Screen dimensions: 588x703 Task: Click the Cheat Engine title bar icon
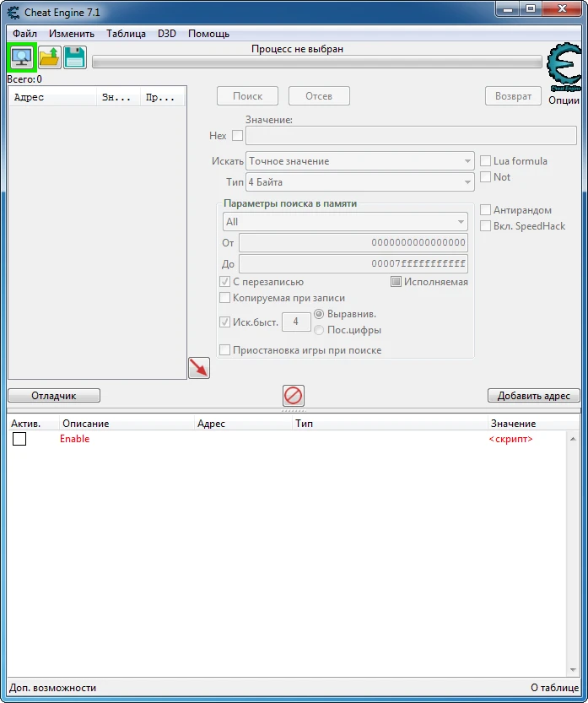[x=13, y=12]
